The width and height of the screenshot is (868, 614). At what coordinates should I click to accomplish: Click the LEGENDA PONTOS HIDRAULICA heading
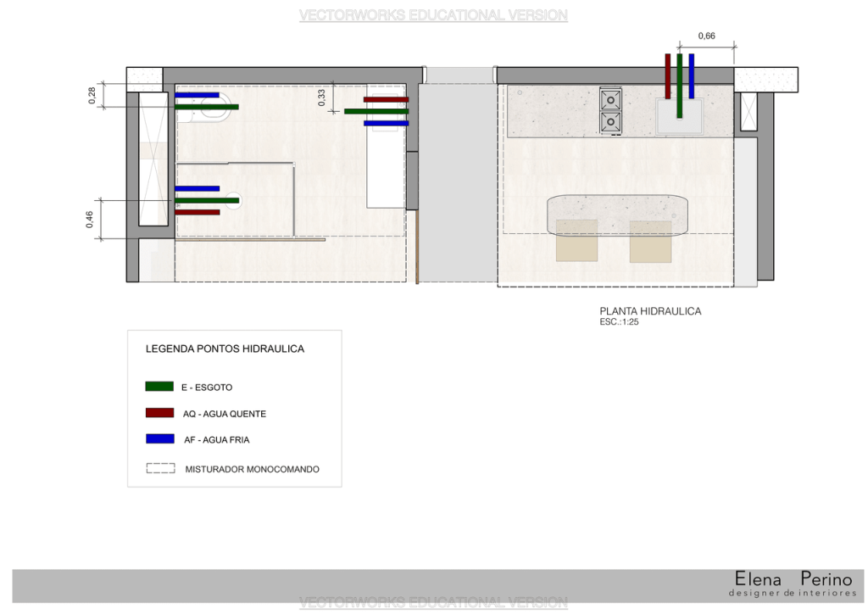[225, 349]
